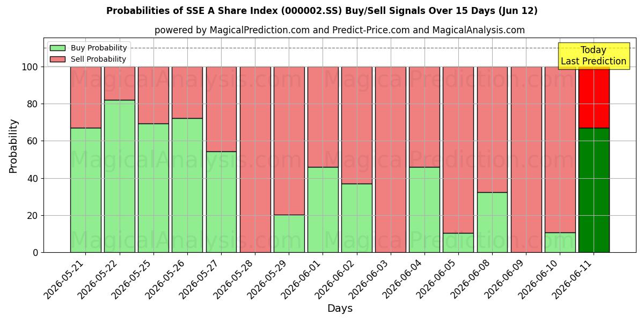
Task: Click the green buy bar for 2026-06-08
Action: point(492,222)
